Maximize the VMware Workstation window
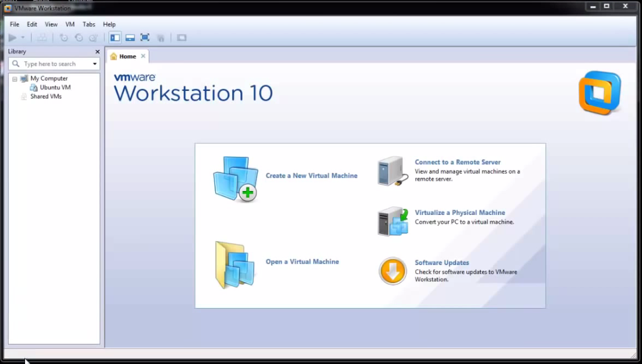 pos(607,6)
